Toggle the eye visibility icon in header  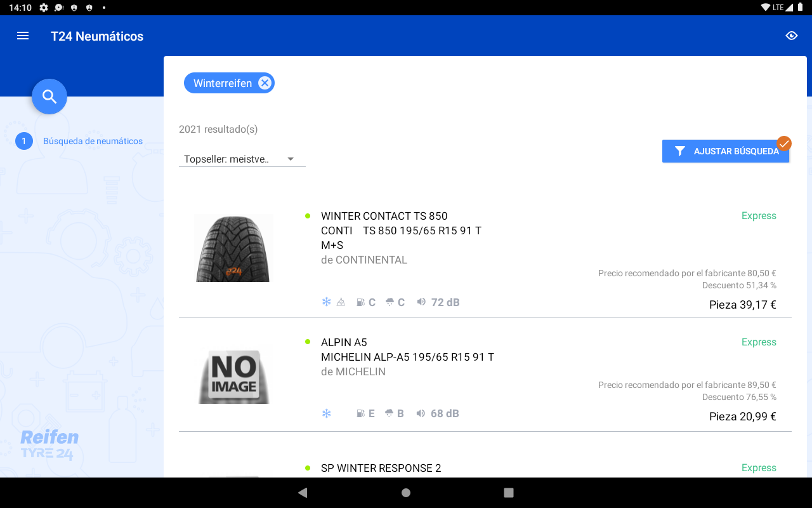(x=792, y=36)
